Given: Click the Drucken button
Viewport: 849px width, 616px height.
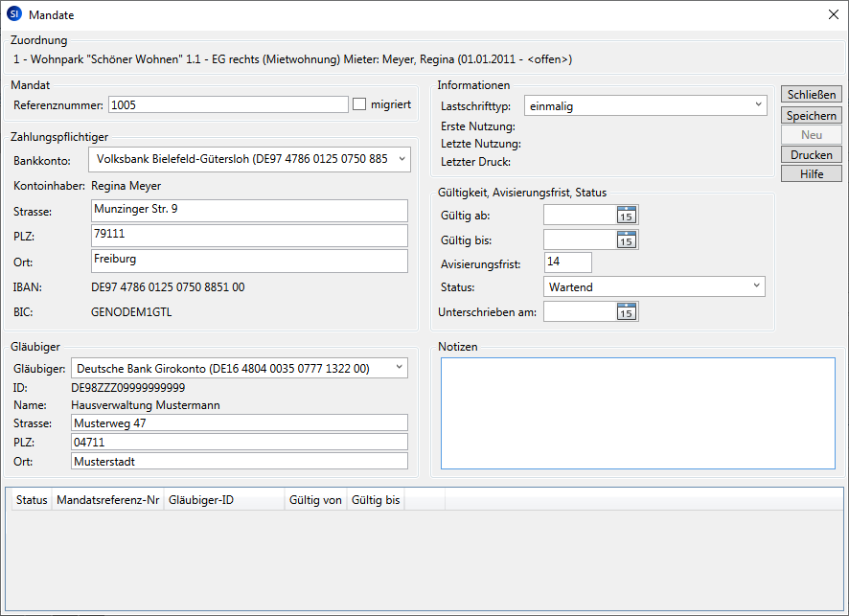Looking at the screenshot, I should coord(812,154).
